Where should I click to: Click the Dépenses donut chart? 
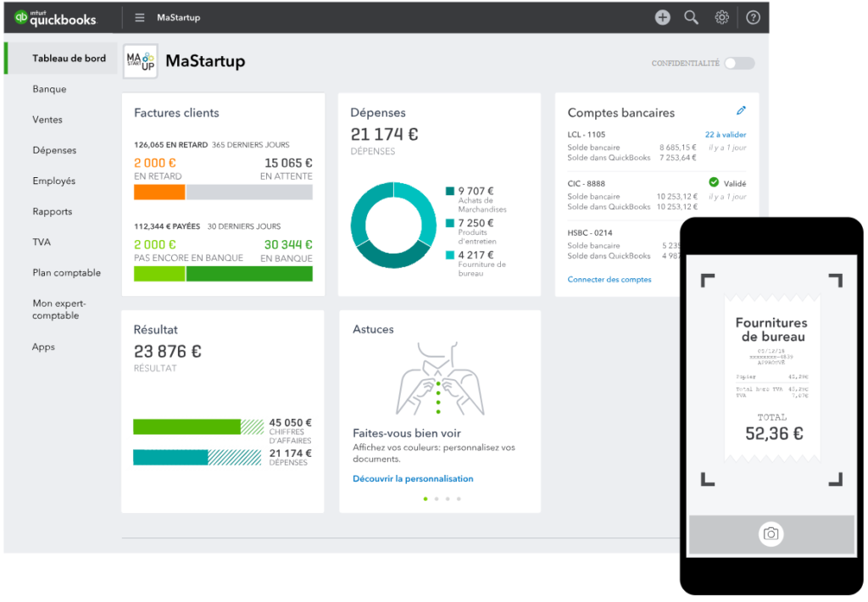click(x=393, y=226)
